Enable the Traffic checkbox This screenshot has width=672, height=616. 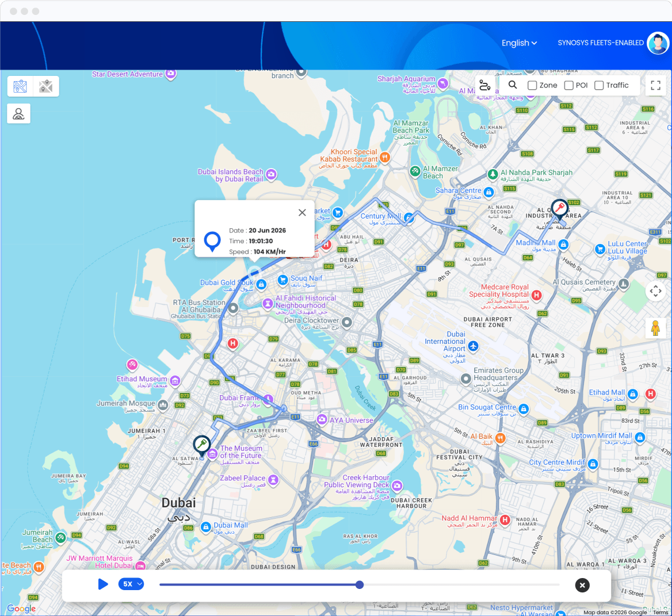click(x=599, y=85)
